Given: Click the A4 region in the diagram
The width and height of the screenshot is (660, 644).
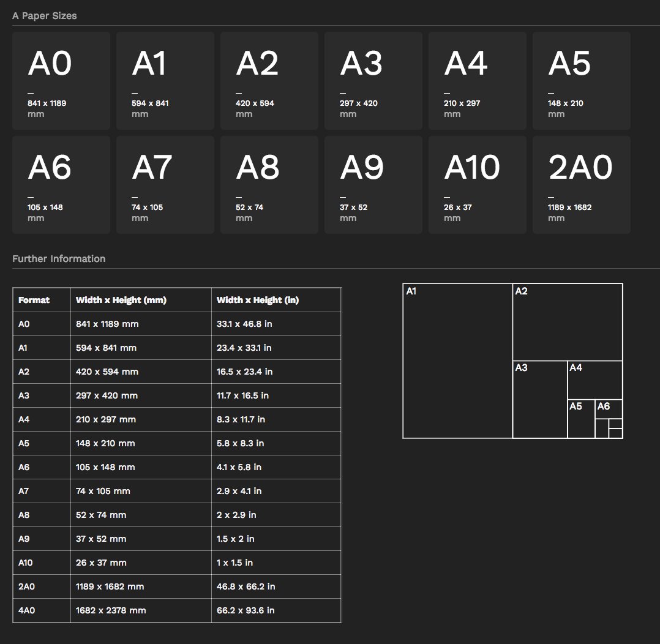Looking at the screenshot, I should (595, 380).
